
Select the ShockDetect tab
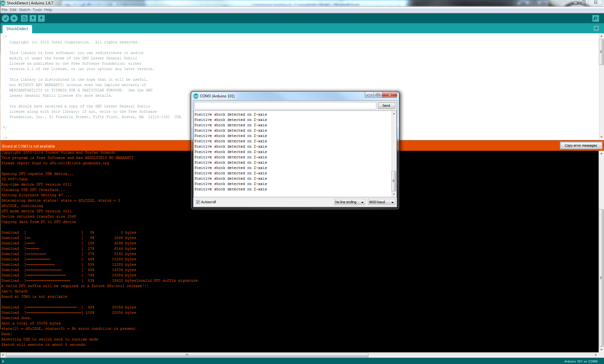coord(17,29)
